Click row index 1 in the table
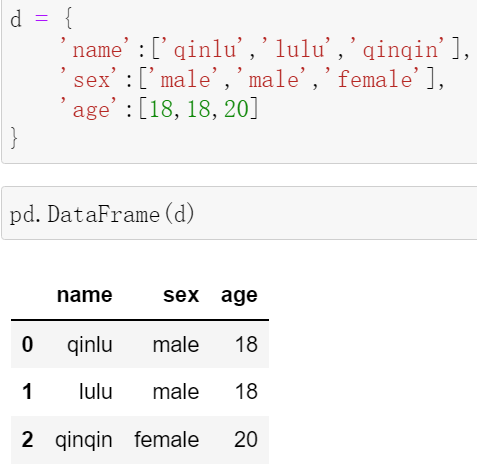477x468 pixels. point(27,391)
